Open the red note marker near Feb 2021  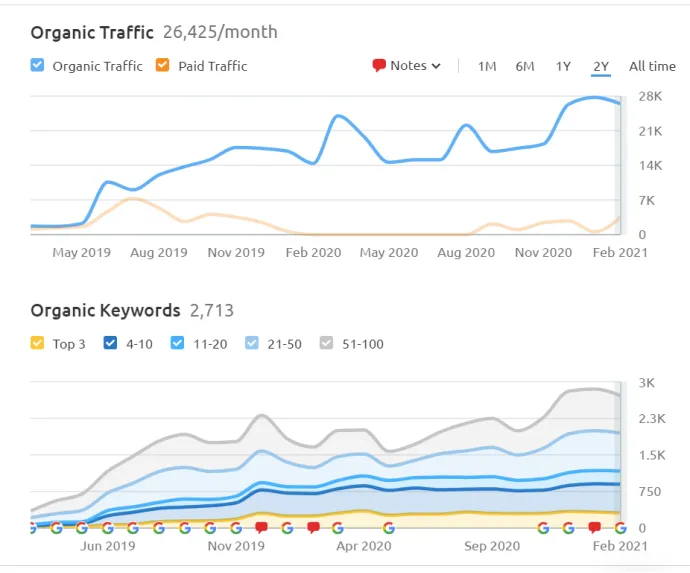click(x=595, y=527)
